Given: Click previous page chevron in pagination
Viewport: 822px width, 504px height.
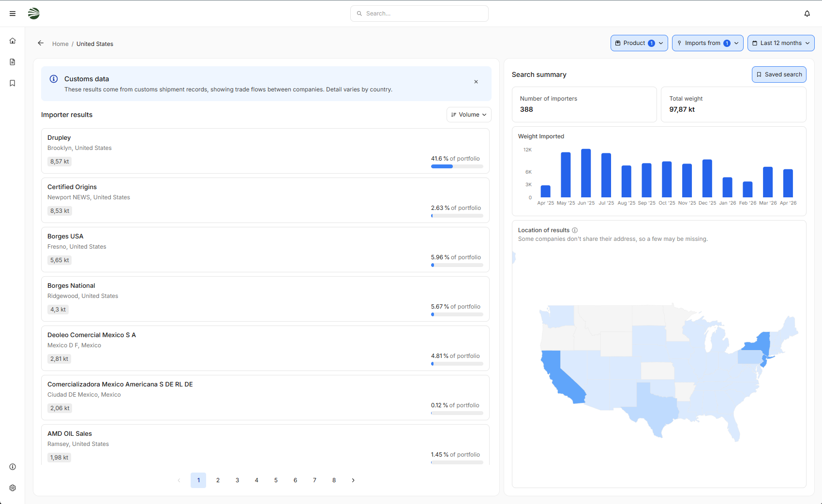Looking at the screenshot, I should [179, 480].
